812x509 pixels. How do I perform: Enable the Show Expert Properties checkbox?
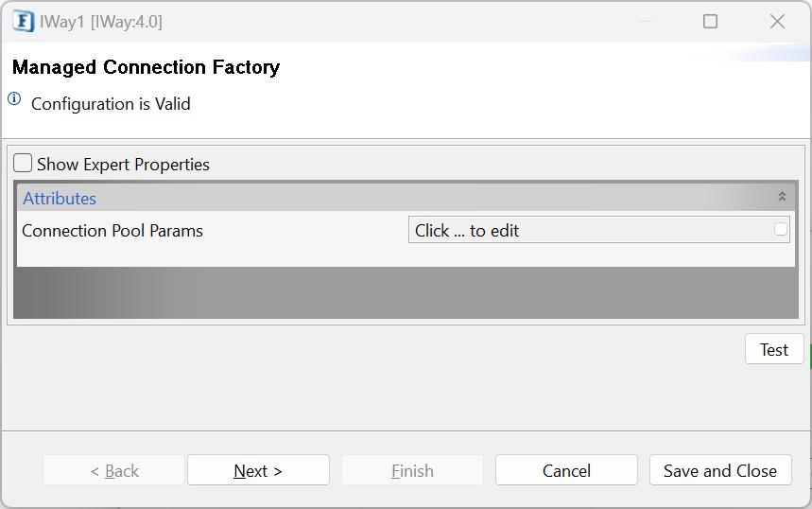click(23, 163)
